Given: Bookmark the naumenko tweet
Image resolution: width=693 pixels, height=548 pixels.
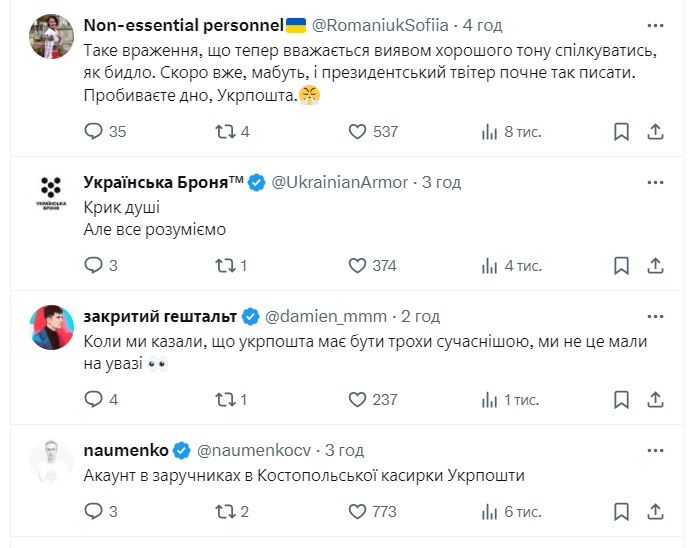Looking at the screenshot, I should coord(621,511).
